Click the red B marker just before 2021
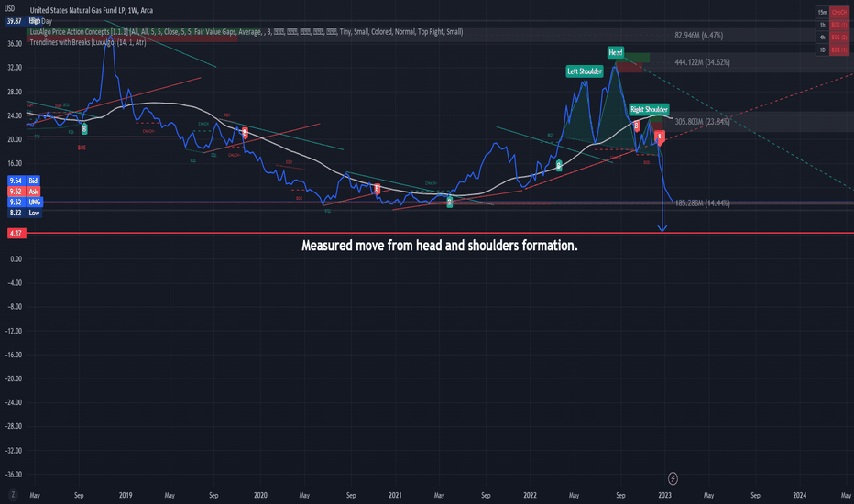The height and width of the screenshot is (504, 854). click(x=377, y=189)
